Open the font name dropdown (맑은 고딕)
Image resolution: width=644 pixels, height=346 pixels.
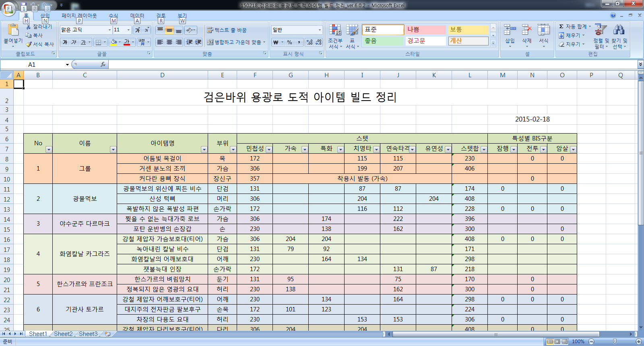[x=109, y=30]
